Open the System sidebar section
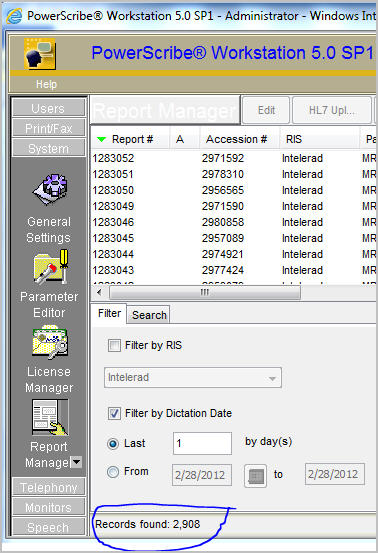 (x=49, y=148)
